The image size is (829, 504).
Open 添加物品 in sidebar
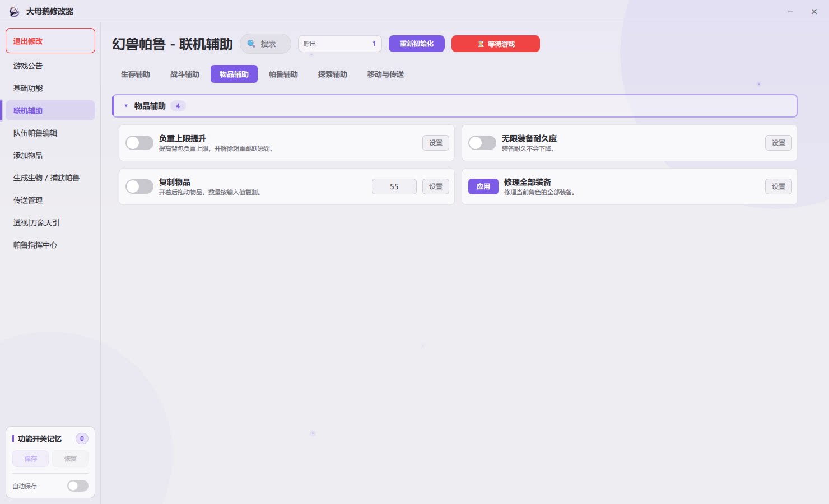50,155
